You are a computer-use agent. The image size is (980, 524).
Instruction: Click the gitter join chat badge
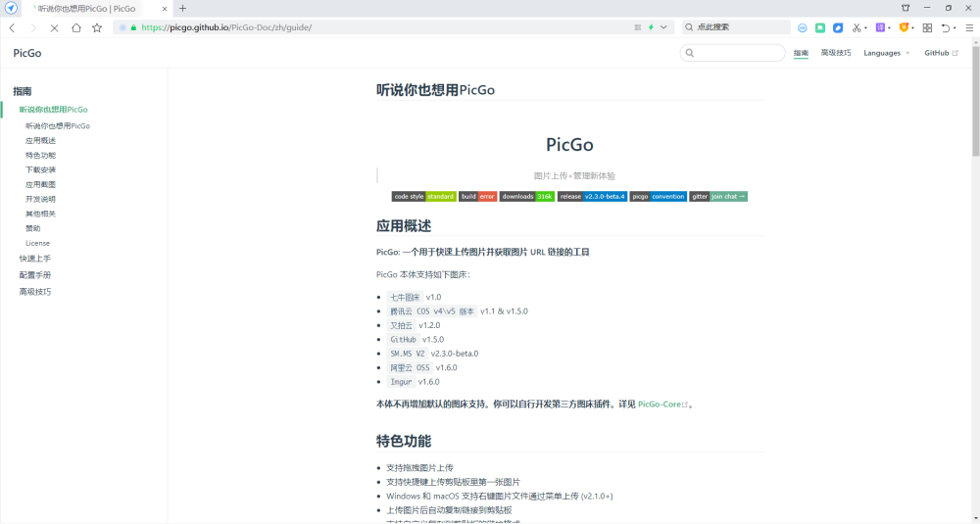coord(718,196)
